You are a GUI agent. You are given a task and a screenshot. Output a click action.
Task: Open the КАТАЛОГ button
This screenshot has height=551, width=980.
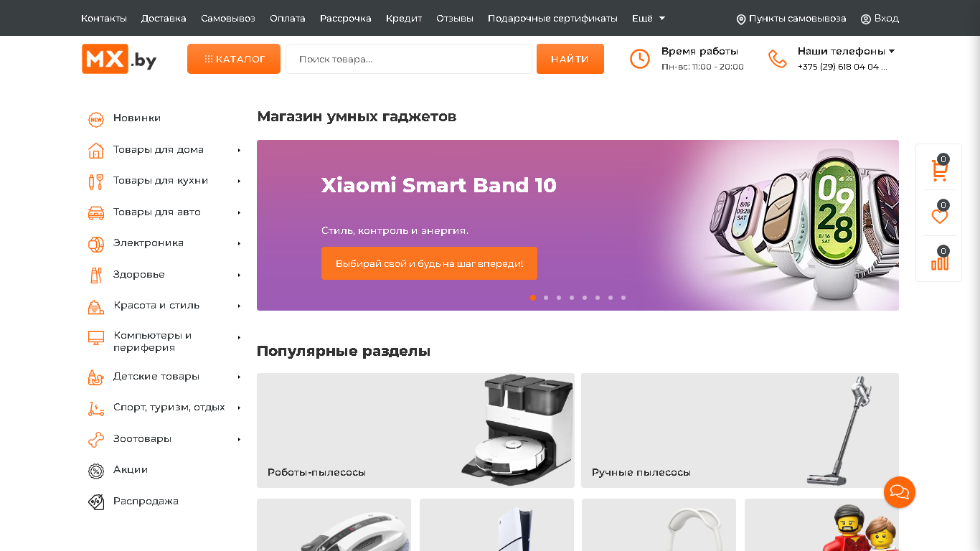(x=234, y=59)
